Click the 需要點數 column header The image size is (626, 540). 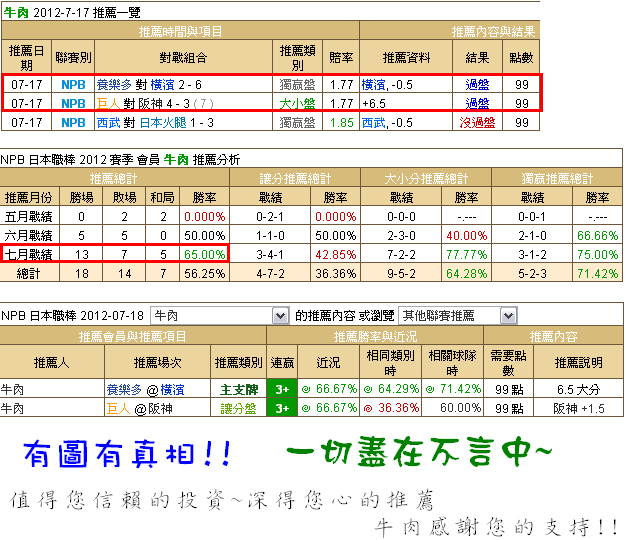(508, 363)
